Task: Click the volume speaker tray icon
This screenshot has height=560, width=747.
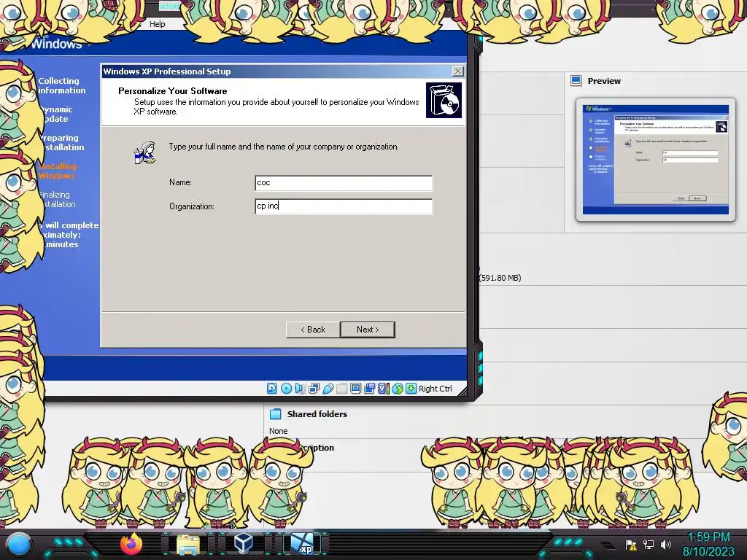Action: 665,544
